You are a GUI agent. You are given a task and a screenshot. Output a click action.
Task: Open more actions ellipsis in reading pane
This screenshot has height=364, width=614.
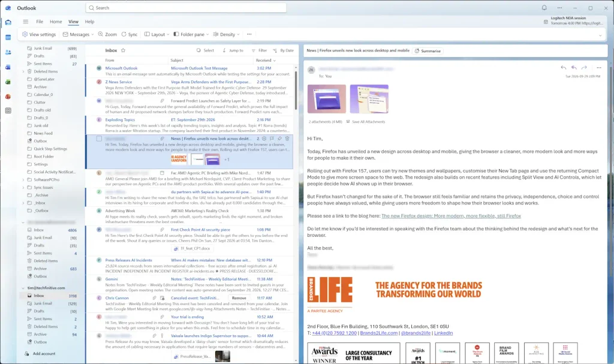pyautogui.click(x=599, y=68)
